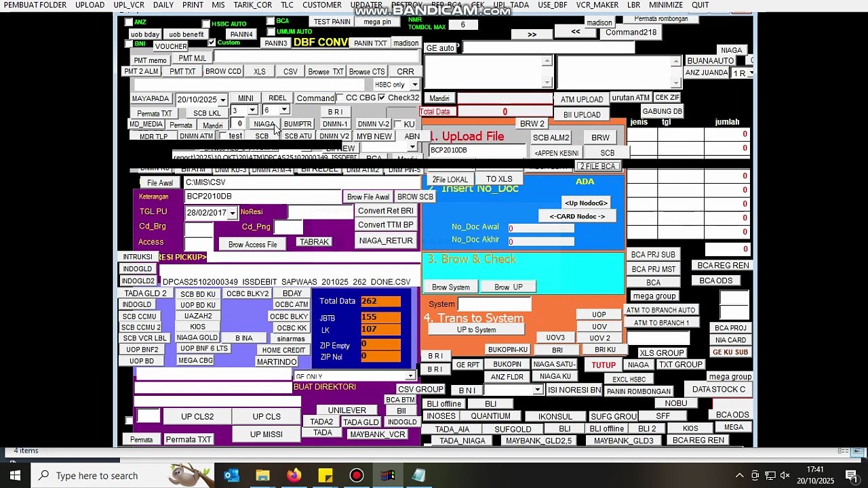Open the TARIK_COR menu
The height and width of the screenshot is (488, 868).
[253, 5]
